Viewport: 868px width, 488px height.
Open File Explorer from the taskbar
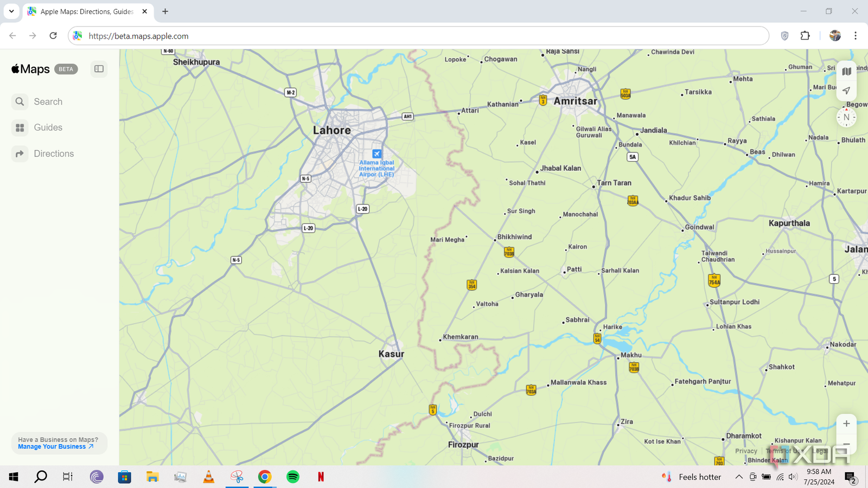(152, 477)
